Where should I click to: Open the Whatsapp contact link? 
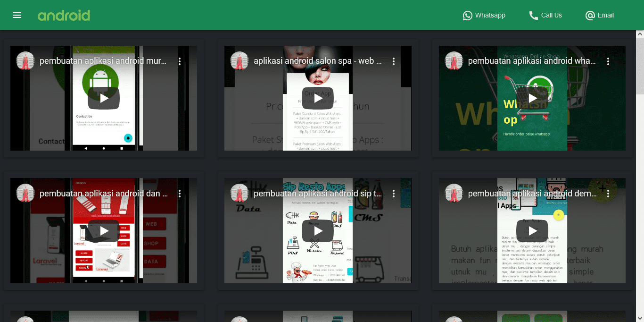(484, 15)
